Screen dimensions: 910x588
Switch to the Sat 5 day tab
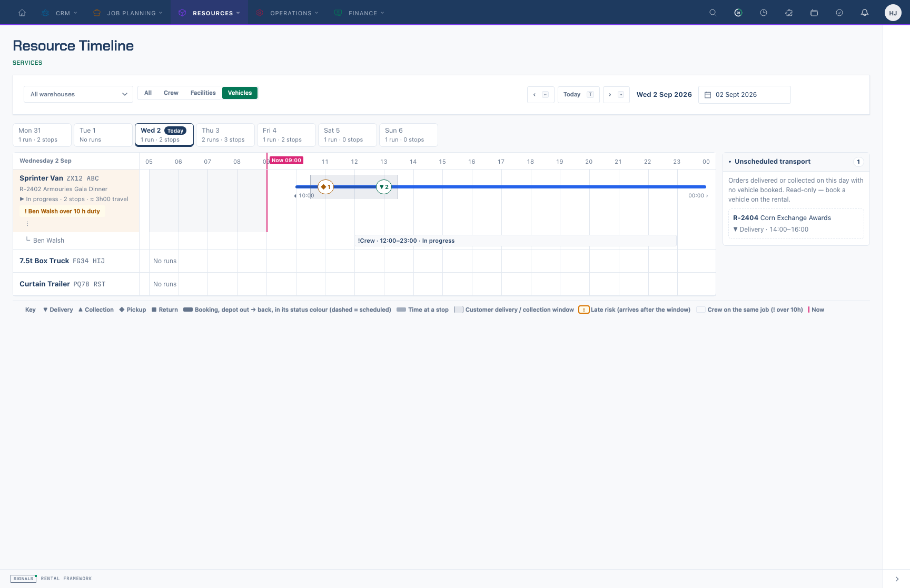(x=348, y=135)
